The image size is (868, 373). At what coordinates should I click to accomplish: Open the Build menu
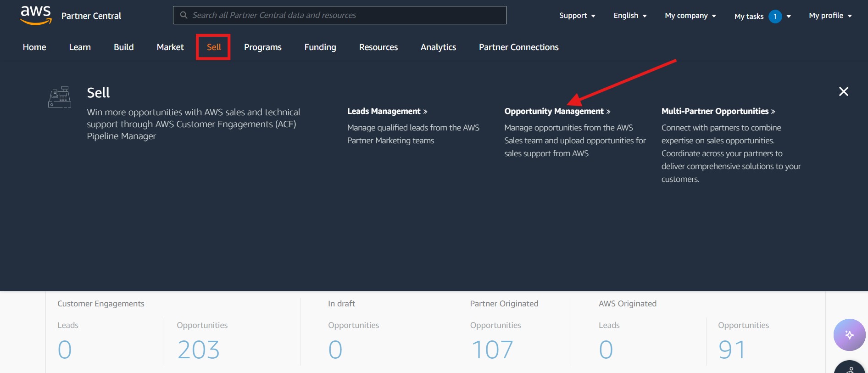click(x=124, y=47)
